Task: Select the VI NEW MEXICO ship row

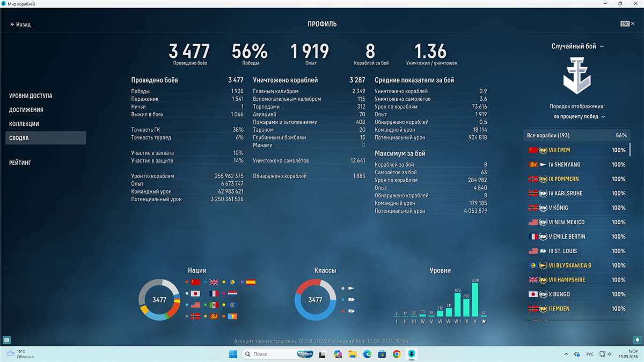Action: 577,222
